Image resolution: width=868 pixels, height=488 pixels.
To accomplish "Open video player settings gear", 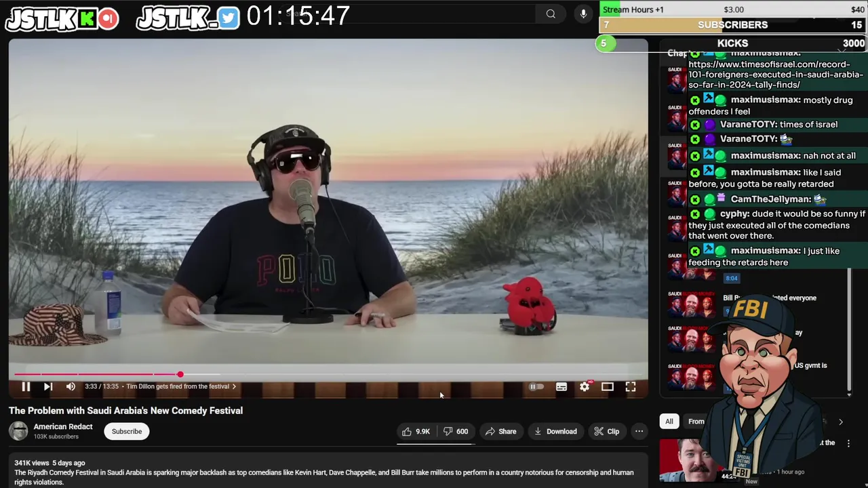I will tap(585, 387).
